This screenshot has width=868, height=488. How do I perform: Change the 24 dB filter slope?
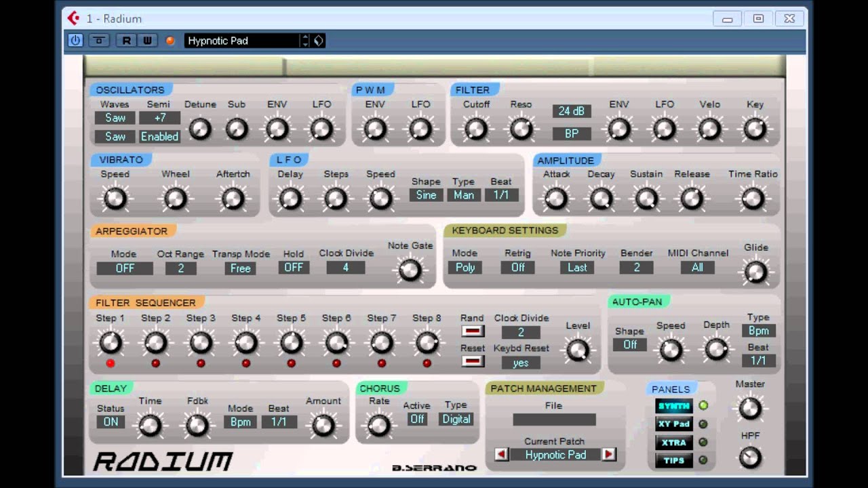pos(572,111)
